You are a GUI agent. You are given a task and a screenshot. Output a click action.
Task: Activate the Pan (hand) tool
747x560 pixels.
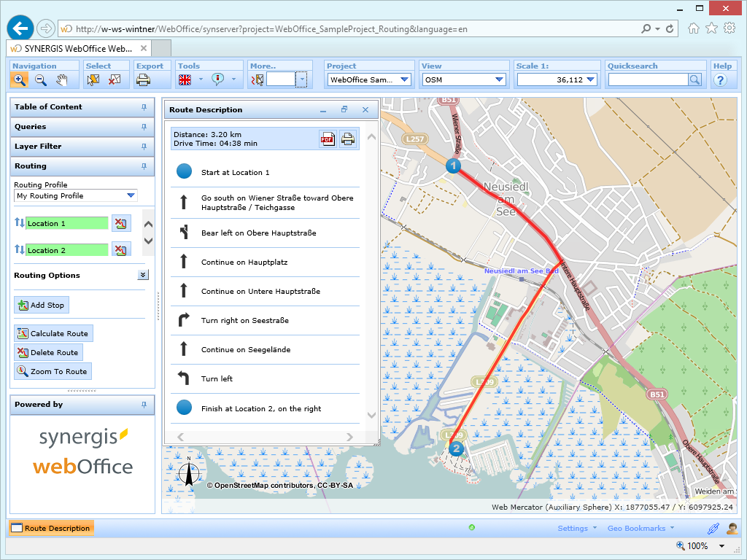(x=63, y=79)
